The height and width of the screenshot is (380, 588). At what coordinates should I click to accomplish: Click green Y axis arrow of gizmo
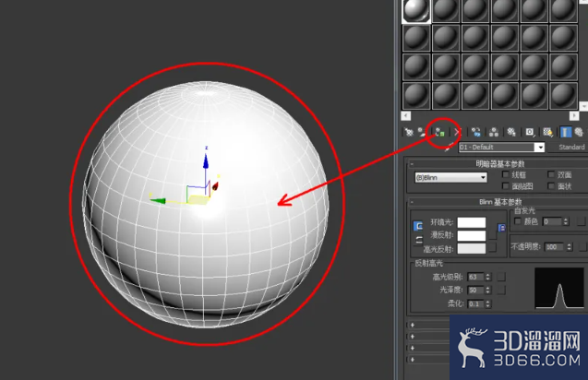tap(158, 201)
